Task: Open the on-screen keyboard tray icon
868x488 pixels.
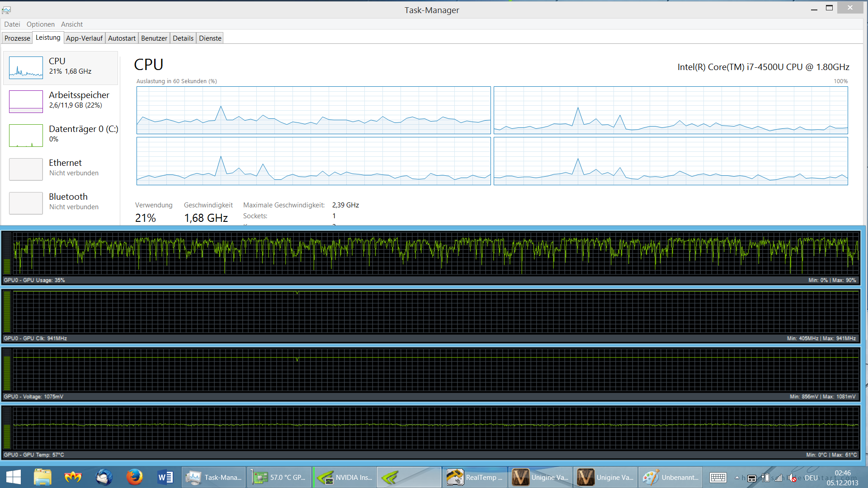Action: click(x=718, y=478)
